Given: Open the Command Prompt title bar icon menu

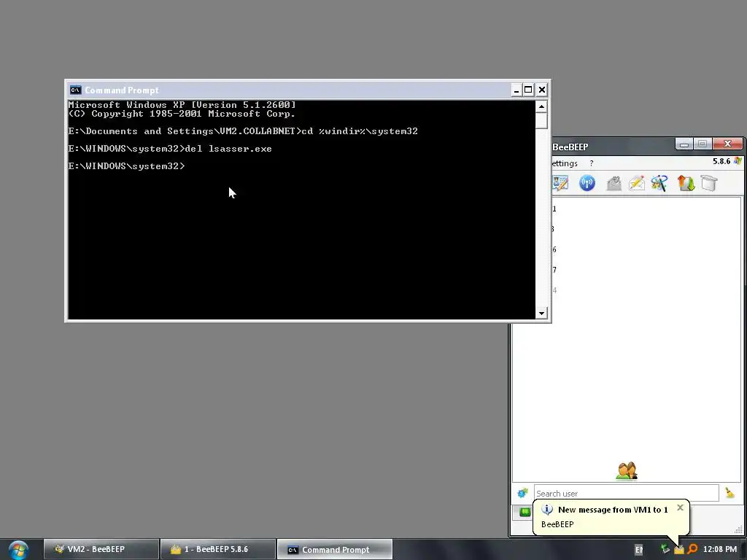Looking at the screenshot, I should pyautogui.click(x=75, y=90).
